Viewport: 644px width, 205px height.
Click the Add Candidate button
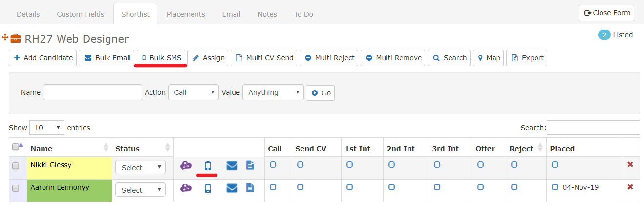(x=43, y=58)
